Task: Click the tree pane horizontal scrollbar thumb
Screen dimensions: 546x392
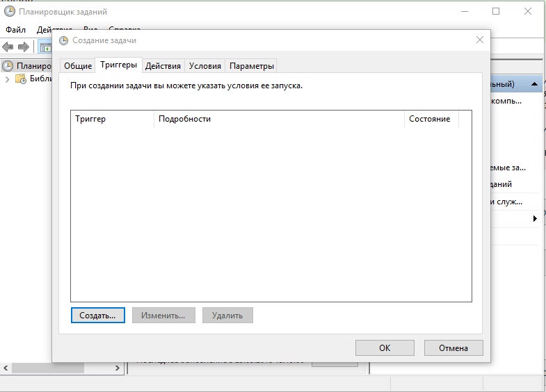Action: click(x=48, y=368)
